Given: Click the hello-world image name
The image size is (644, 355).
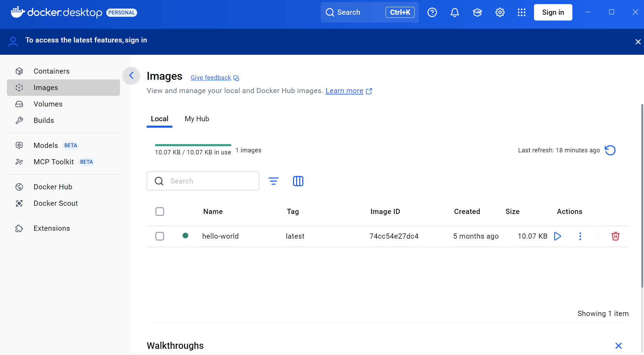Looking at the screenshot, I should [220, 236].
